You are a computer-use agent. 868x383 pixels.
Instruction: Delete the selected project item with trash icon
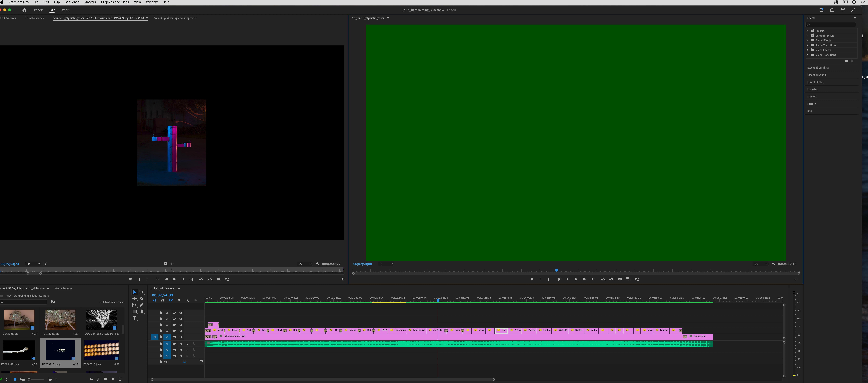(x=120, y=379)
